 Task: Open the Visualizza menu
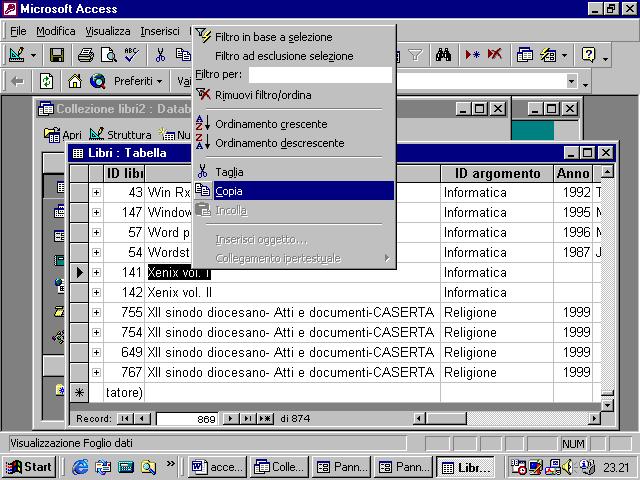(108, 31)
